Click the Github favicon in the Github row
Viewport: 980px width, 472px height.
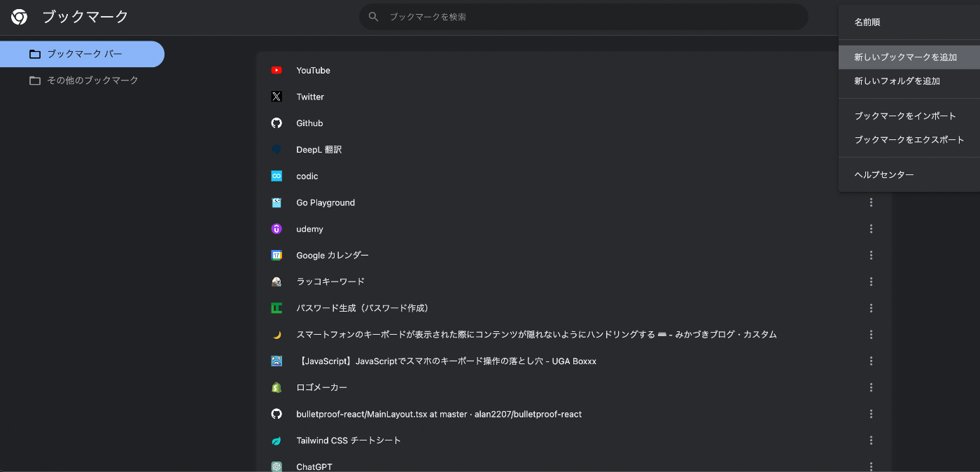pos(276,123)
